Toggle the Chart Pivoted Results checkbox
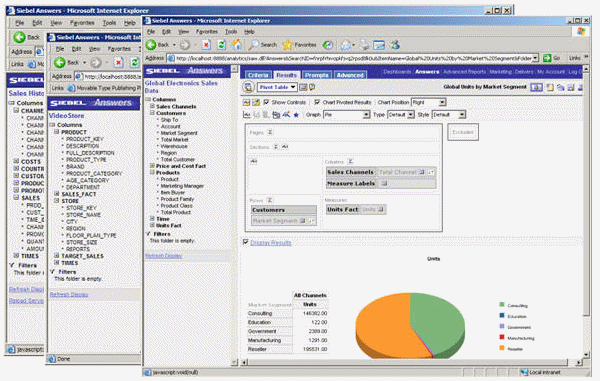Image resolution: width=600 pixels, height=381 pixels. pos(317,102)
